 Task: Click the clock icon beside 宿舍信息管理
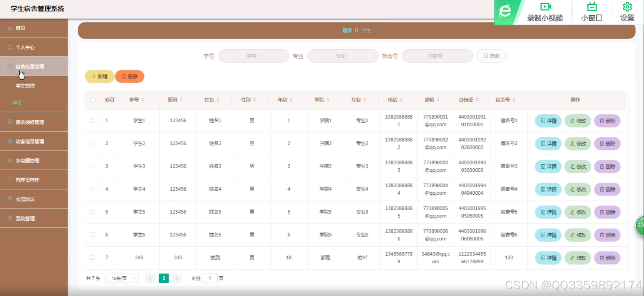coord(10,67)
